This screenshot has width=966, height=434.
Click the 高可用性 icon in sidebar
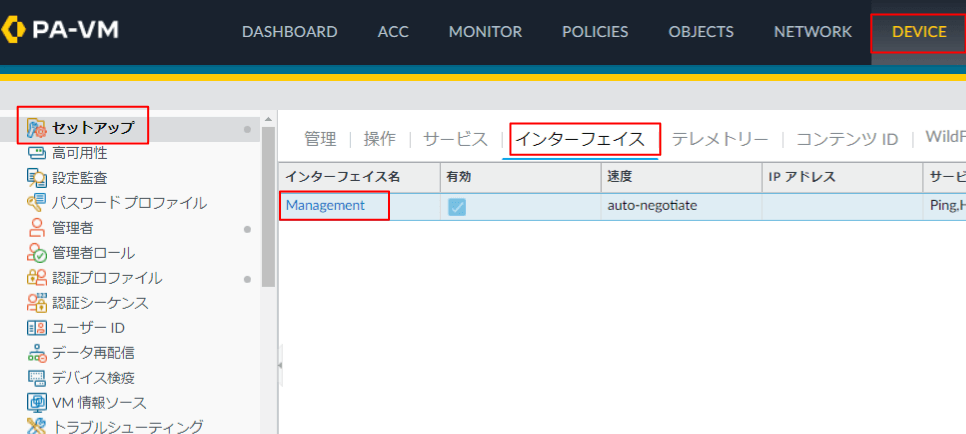coord(37,153)
